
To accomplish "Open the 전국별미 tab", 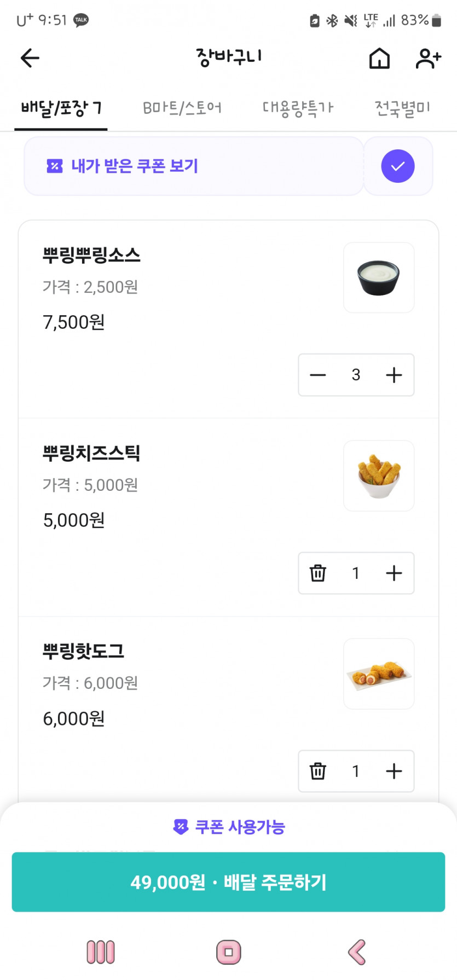I will (x=402, y=108).
